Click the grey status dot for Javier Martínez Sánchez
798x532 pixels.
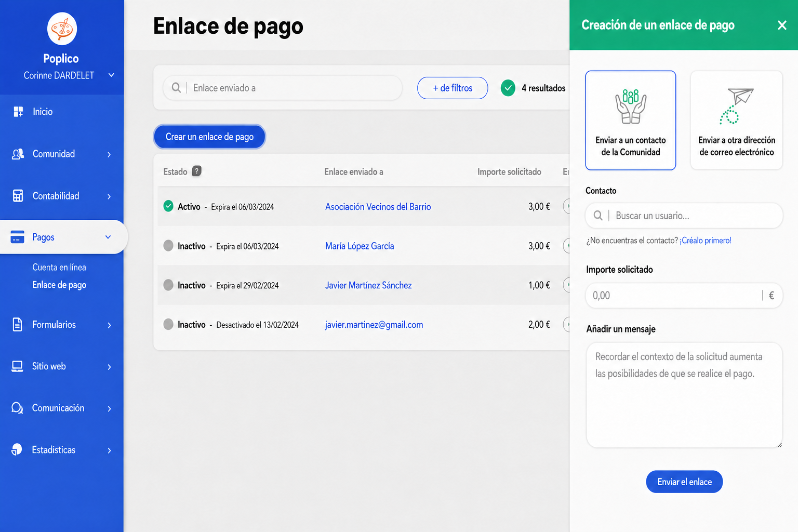(168, 285)
